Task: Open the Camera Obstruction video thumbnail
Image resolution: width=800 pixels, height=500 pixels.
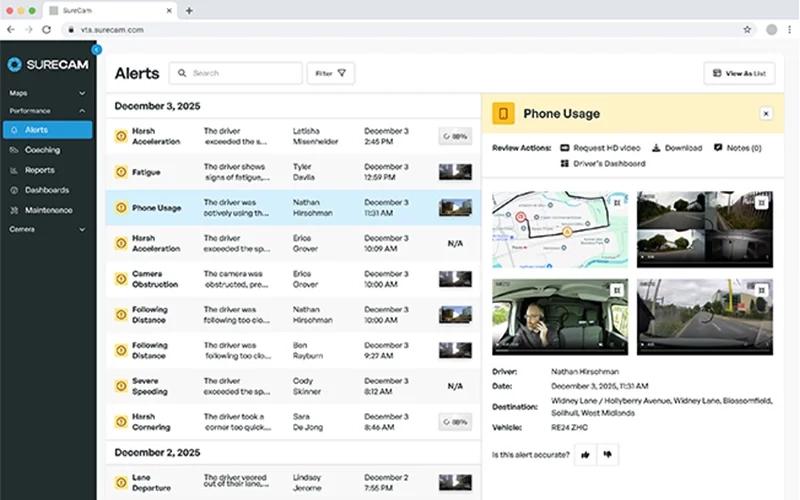Action: pos(455,279)
